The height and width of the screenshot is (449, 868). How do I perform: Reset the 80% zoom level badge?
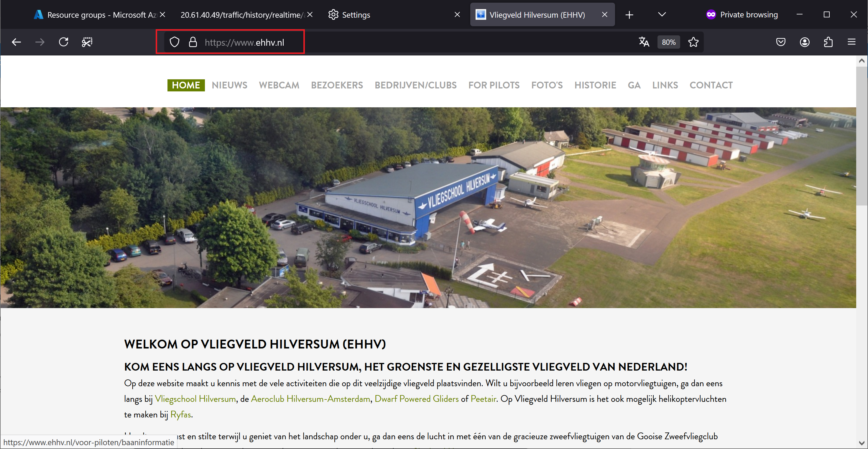pos(668,42)
